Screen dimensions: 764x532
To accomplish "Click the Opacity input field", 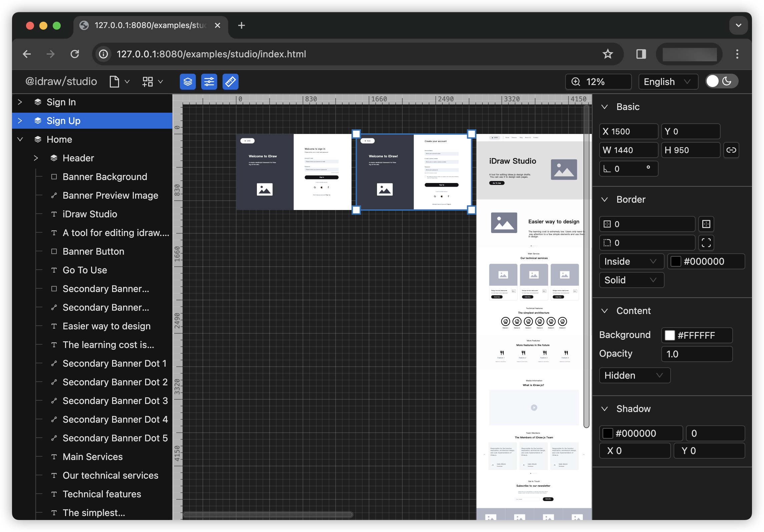I will click(x=697, y=354).
